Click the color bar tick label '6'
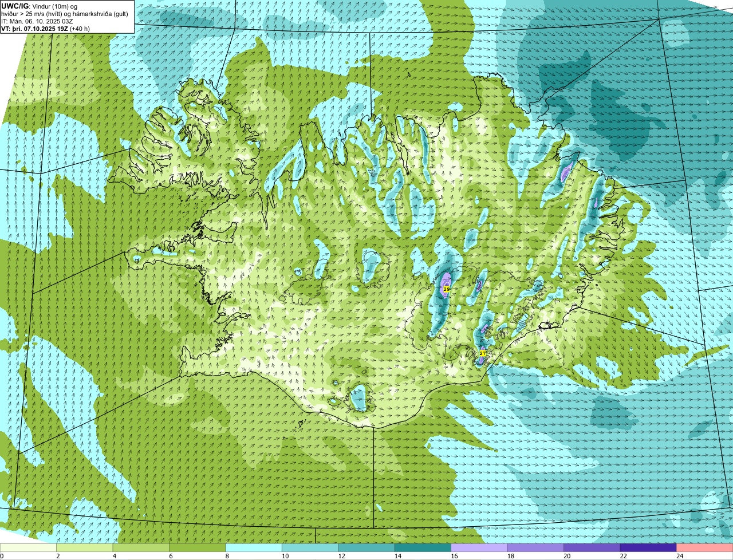 [170, 556]
